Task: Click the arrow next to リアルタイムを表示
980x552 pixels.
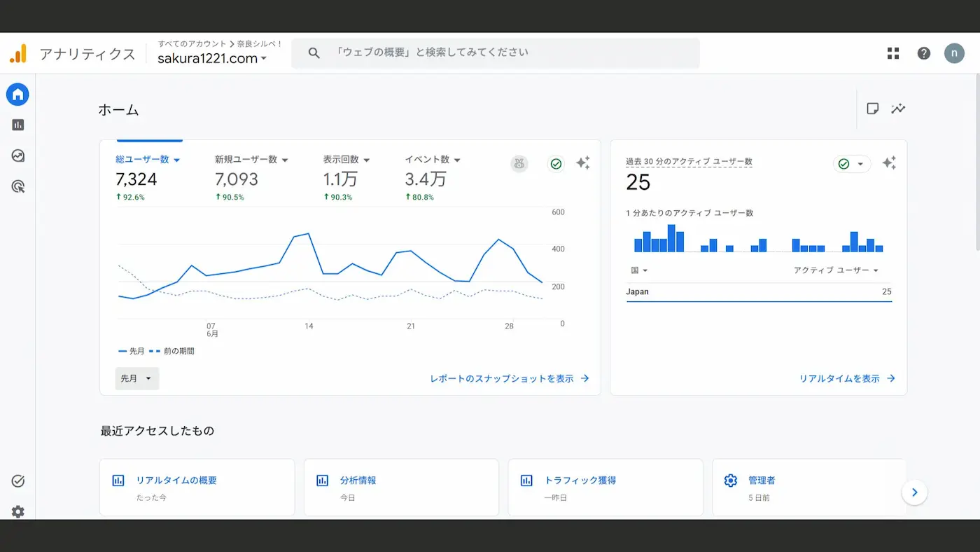Action: (891, 378)
